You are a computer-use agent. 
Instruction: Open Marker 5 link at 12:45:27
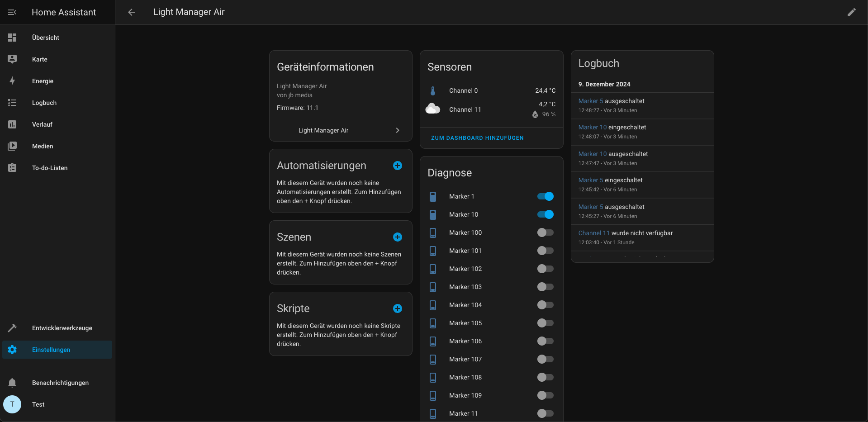click(x=591, y=207)
